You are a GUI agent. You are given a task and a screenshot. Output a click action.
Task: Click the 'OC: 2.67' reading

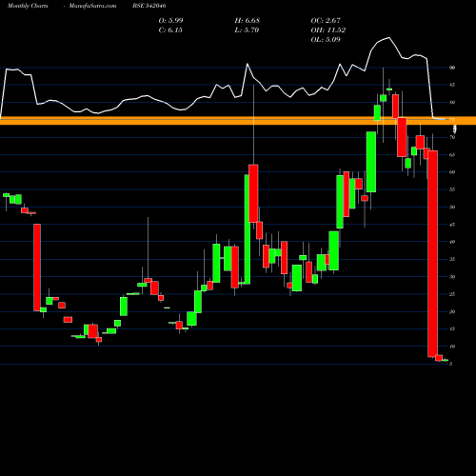point(326,20)
